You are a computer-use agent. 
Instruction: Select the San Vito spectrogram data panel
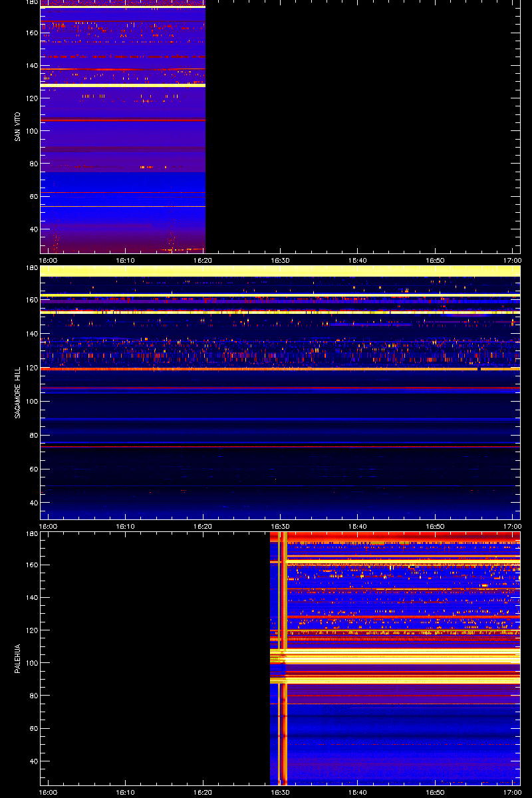(x=280, y=126)
